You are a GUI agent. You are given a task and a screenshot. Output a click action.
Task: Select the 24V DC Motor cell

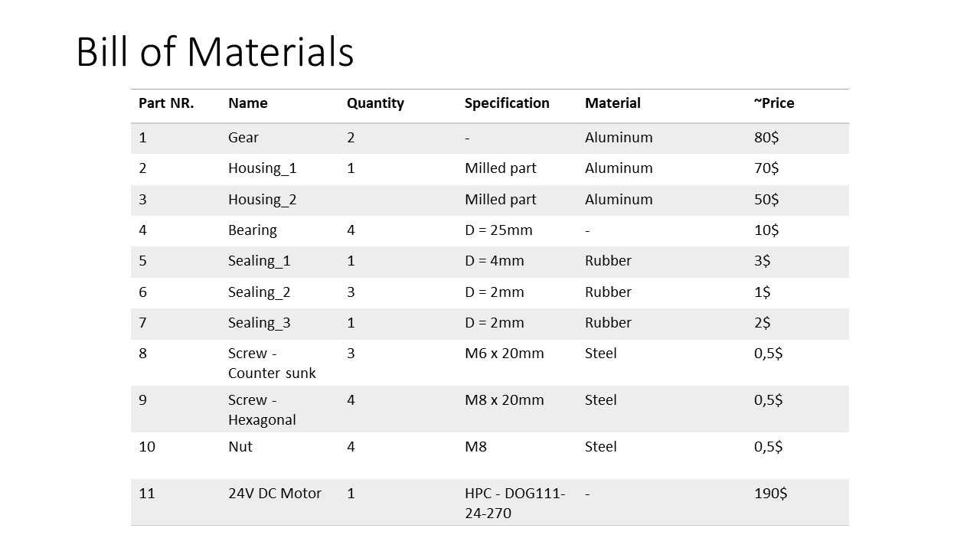tap(274, 494)
